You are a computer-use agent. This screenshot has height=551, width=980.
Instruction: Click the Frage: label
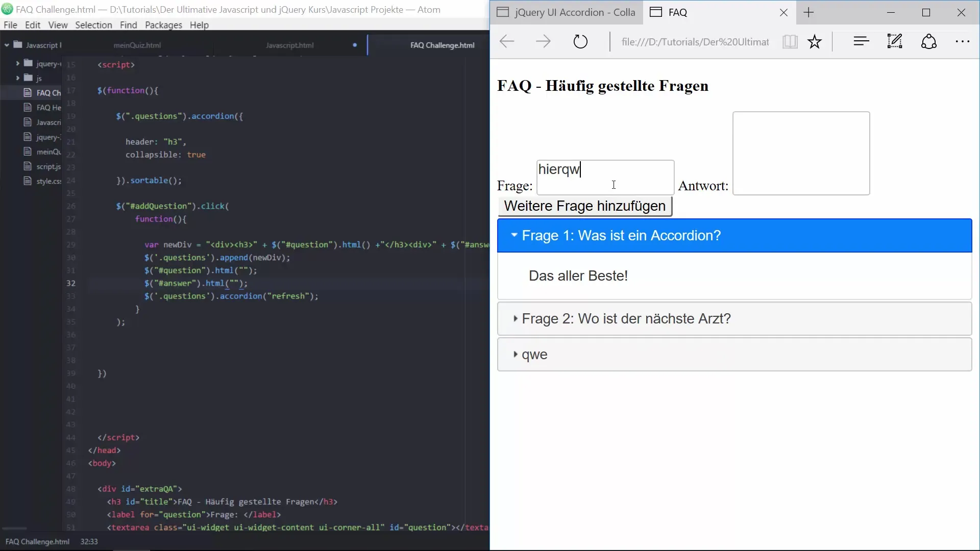[x=514, y=186]
